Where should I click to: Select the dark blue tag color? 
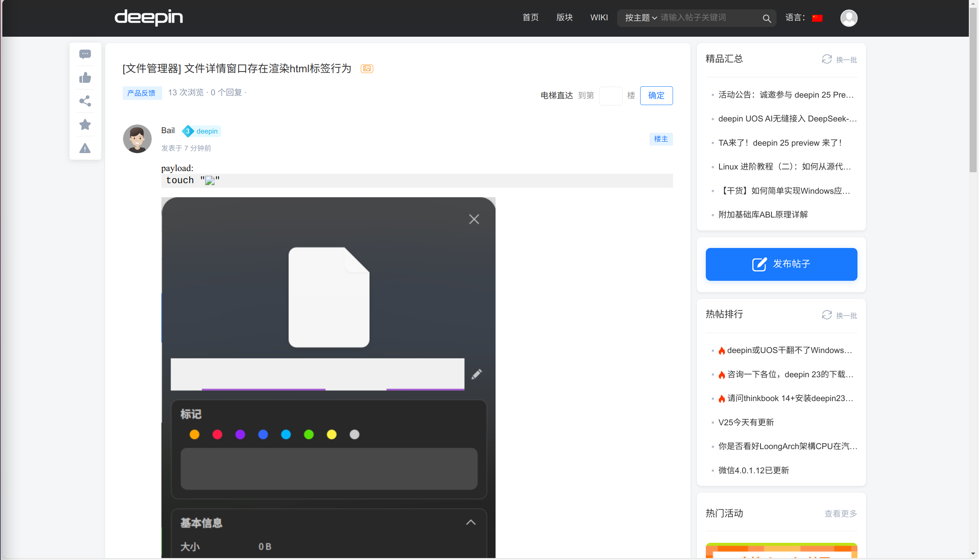click(x=263, y=435)
